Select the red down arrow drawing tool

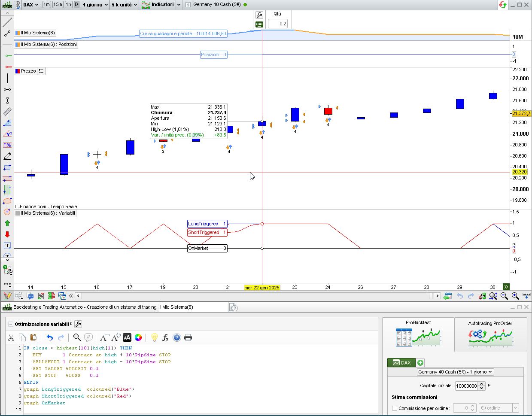click(x=7, y=234)
